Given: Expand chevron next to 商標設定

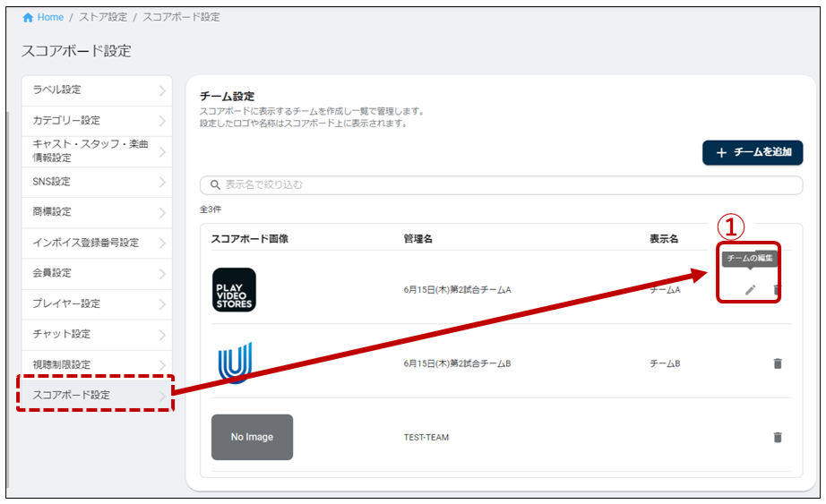Looking at the screenshot, I should point(162,213).
